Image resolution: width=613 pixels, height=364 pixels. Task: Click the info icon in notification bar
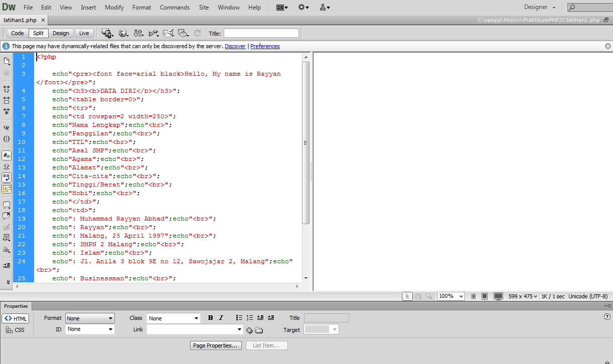pos(6,46)
